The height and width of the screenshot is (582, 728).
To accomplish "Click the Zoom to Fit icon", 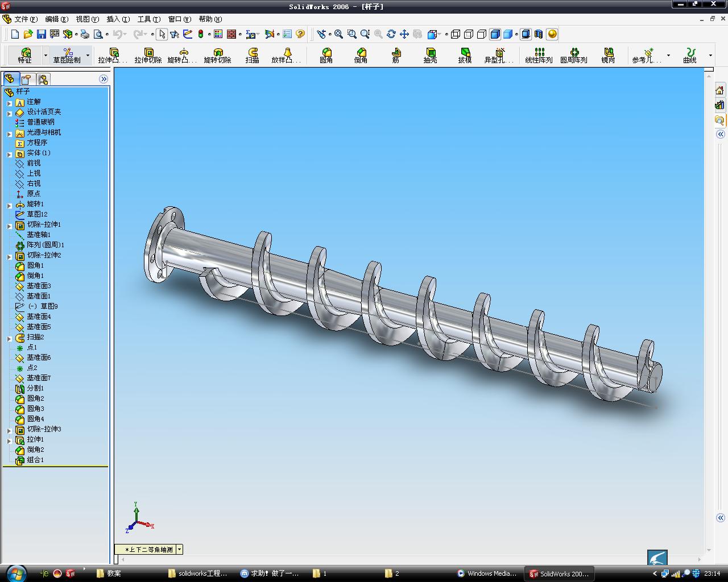I will pos(338,34).
